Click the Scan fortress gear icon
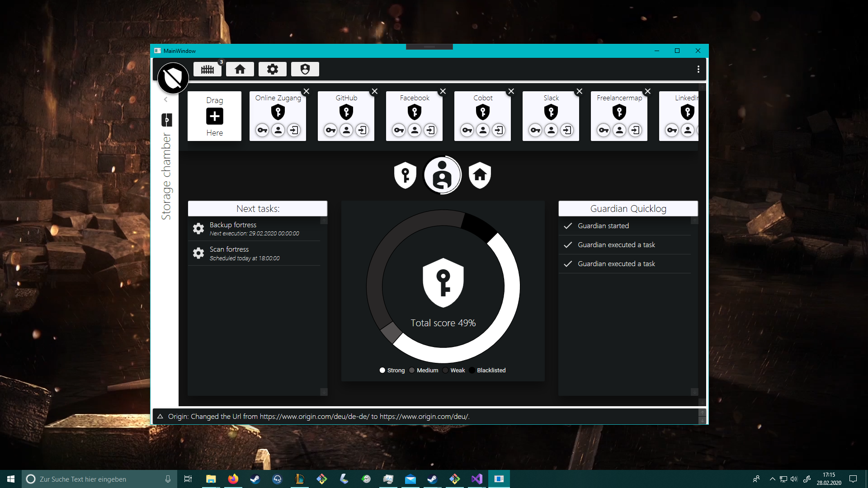This screenshot has width=868, height=488. pyautogui.click(x=198, y=253)
